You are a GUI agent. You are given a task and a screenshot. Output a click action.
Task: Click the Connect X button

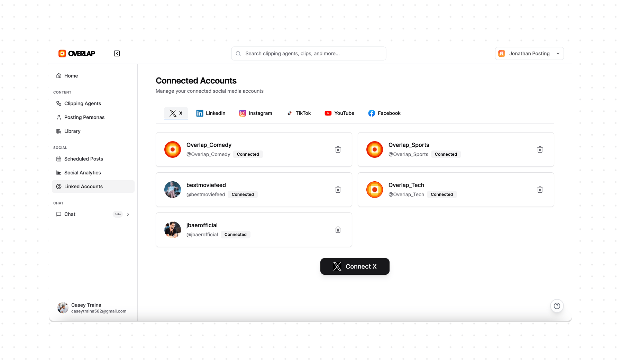click(x=355, y=266)
